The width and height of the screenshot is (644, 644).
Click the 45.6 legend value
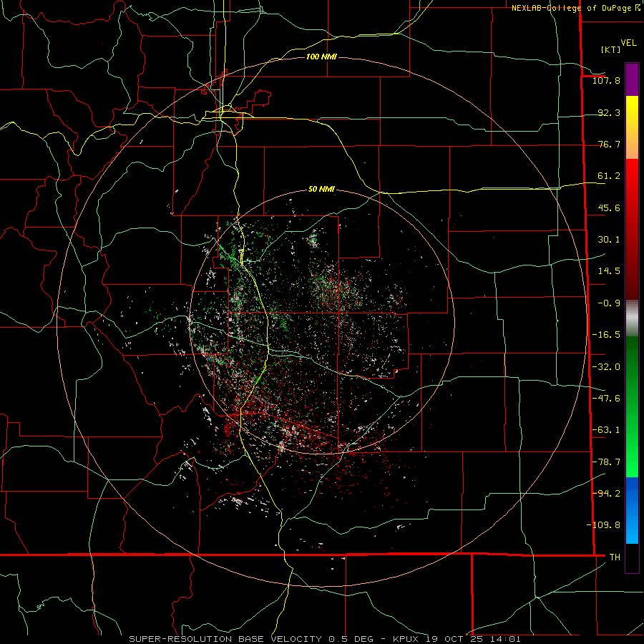pos(609,208)
